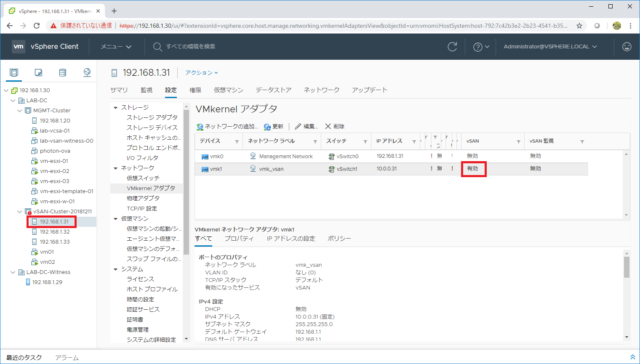Click the edit pencil icon
This screenshot has width=640, height=364.
(298, 126)
